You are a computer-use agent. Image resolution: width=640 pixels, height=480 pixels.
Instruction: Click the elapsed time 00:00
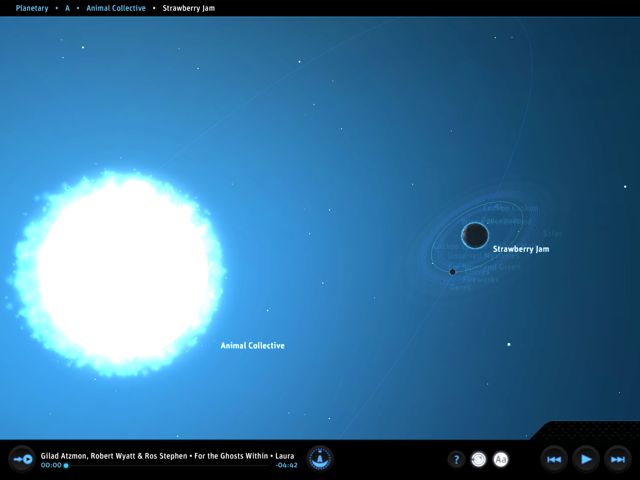(51, 465)
